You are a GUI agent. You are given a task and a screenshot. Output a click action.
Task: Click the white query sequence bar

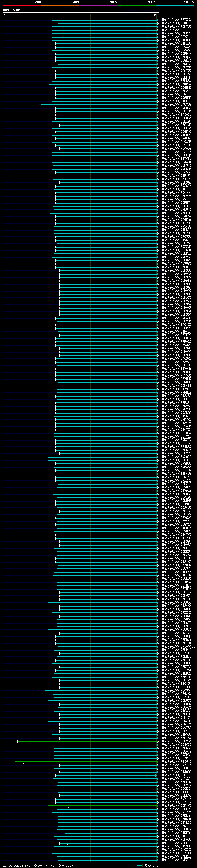tap(81, 13)
